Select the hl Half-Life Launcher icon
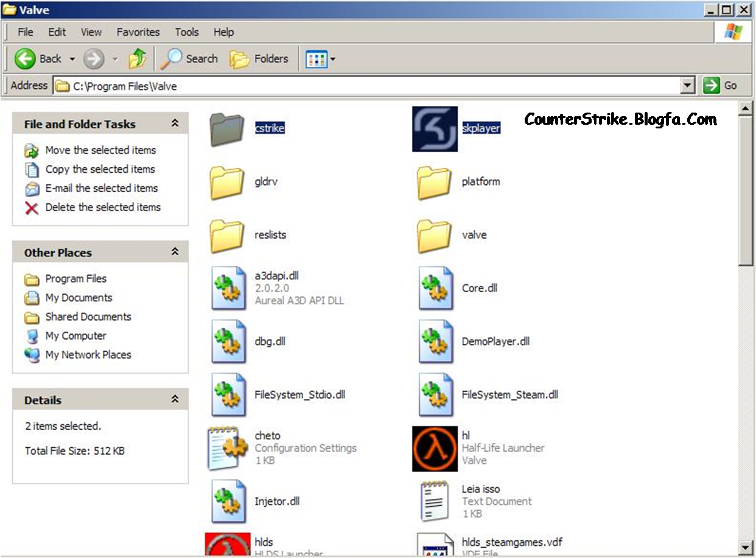 pos(435,448)
